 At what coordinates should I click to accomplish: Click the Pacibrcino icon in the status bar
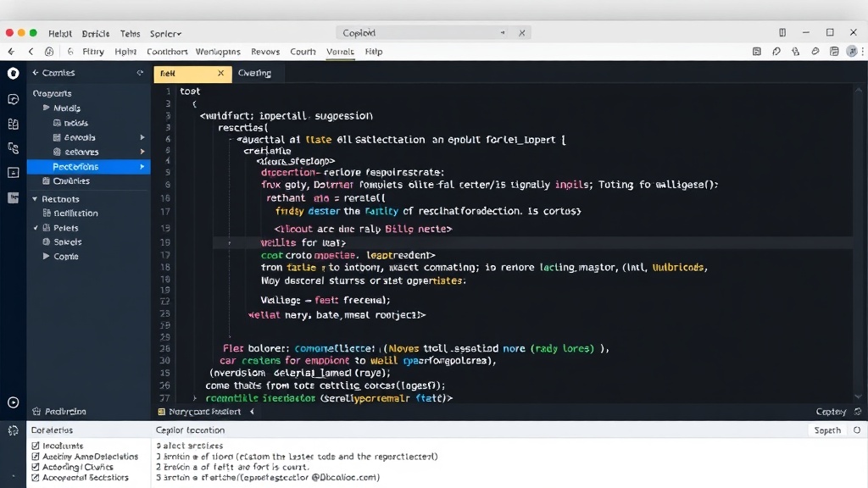(x=36, y=411)
